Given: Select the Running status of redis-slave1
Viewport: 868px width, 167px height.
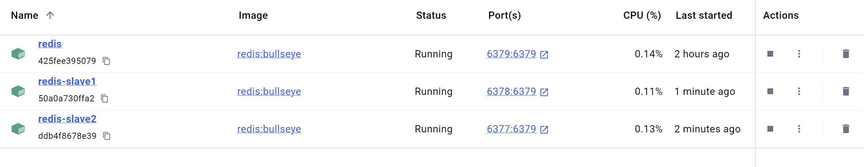Looking at the screenshot, I should (x=433, y=92).
